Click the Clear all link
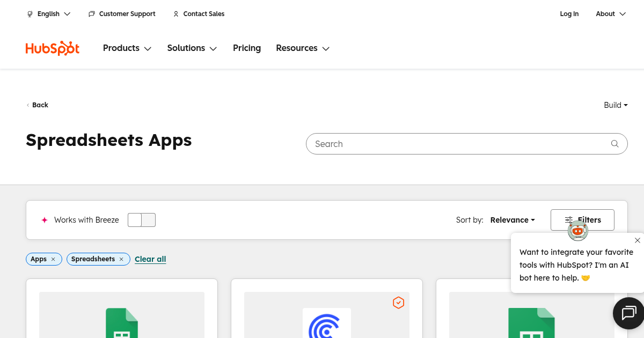Image resolution: width=644 pixels, height=338 pixels. 150,259
